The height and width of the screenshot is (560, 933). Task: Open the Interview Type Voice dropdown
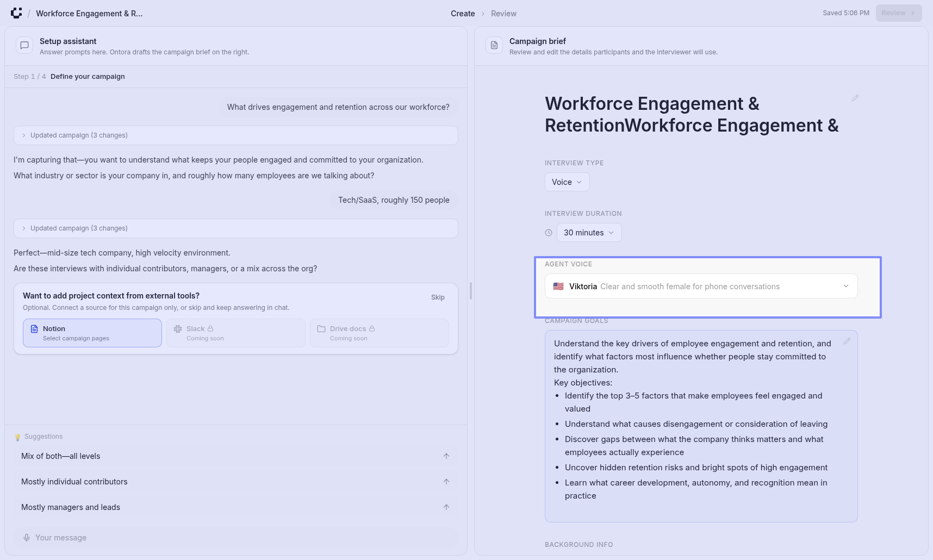(567, 182)
